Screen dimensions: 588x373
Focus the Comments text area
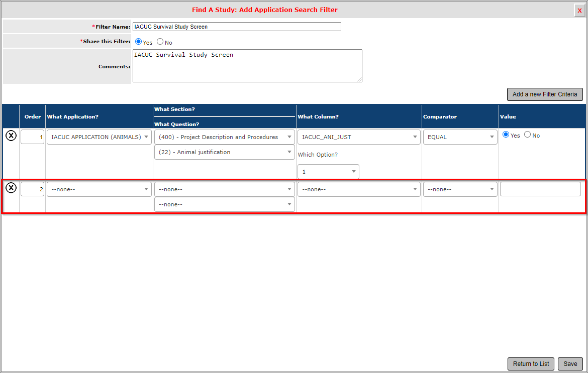point(247,66)
